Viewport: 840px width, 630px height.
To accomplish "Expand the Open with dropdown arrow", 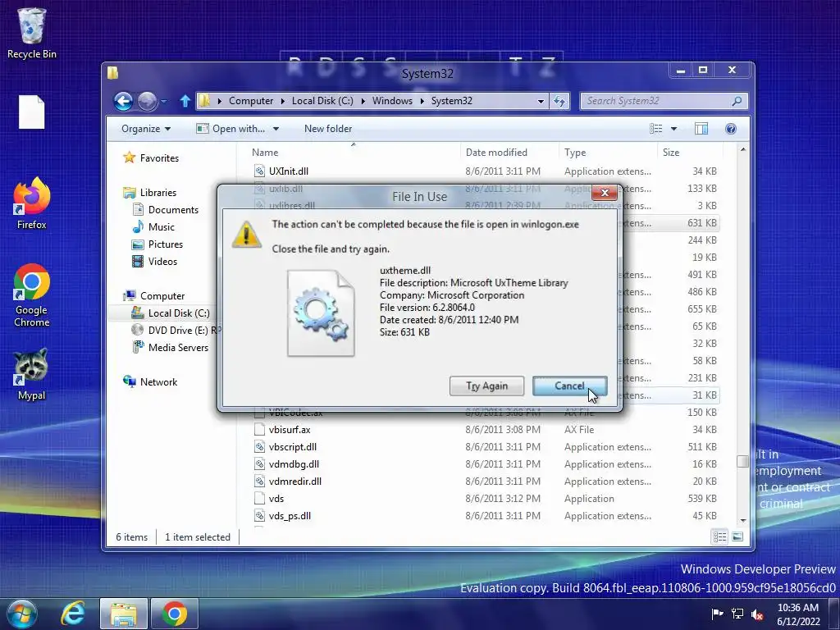I will [276, 129].
